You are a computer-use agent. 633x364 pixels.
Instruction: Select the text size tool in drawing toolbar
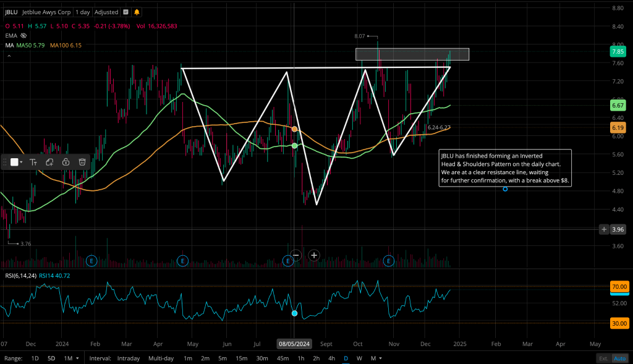(x=33, y=162)
